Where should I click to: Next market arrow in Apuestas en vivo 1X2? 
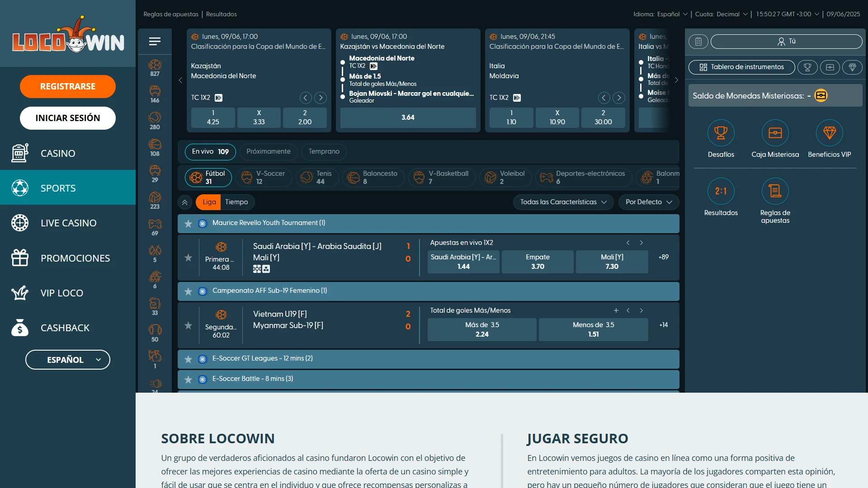click(x=641, y=243)
